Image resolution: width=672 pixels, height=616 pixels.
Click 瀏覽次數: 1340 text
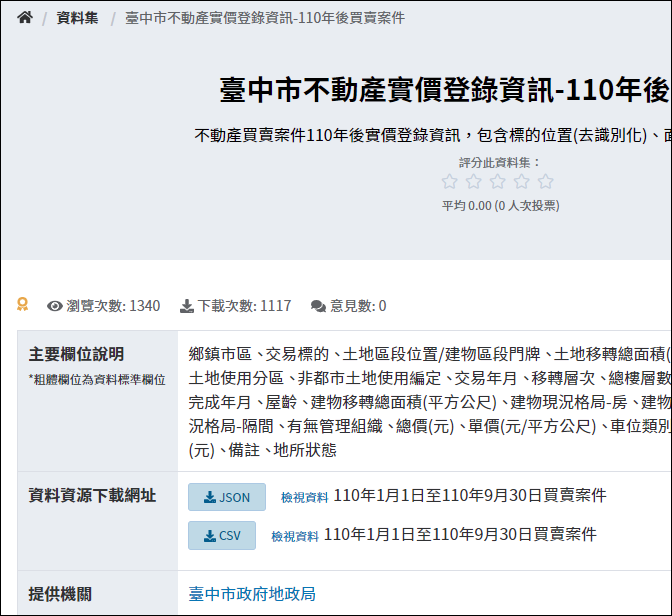(113, 306)
